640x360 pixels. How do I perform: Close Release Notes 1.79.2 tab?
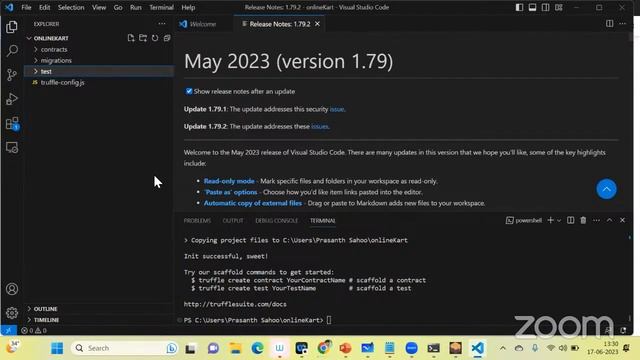click(317, 24)
